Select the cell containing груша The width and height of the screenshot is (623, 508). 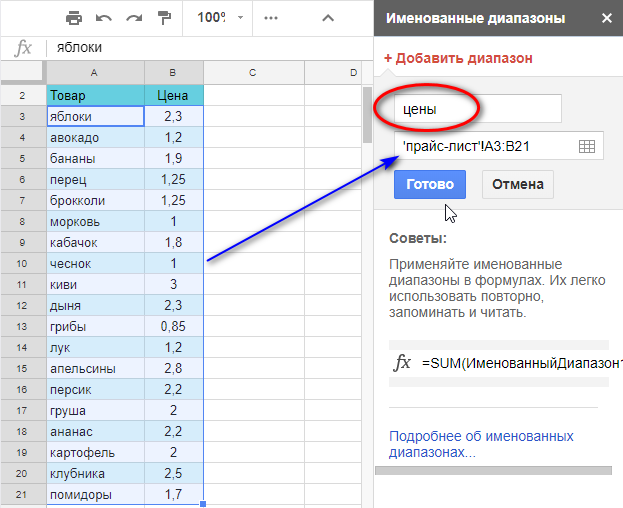[95, 411]
